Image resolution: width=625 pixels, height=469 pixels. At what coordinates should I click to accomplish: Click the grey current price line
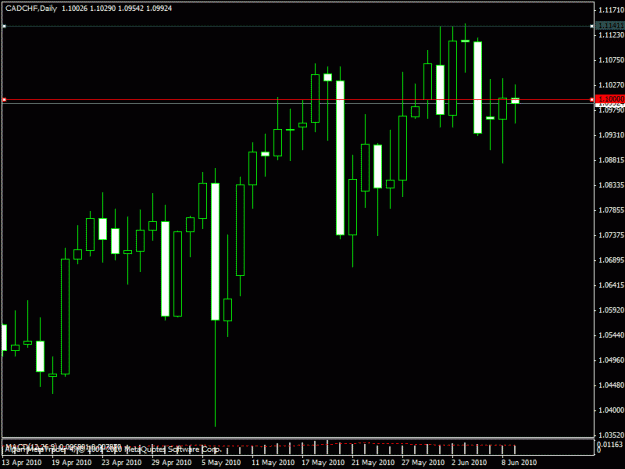coord(298,103)
